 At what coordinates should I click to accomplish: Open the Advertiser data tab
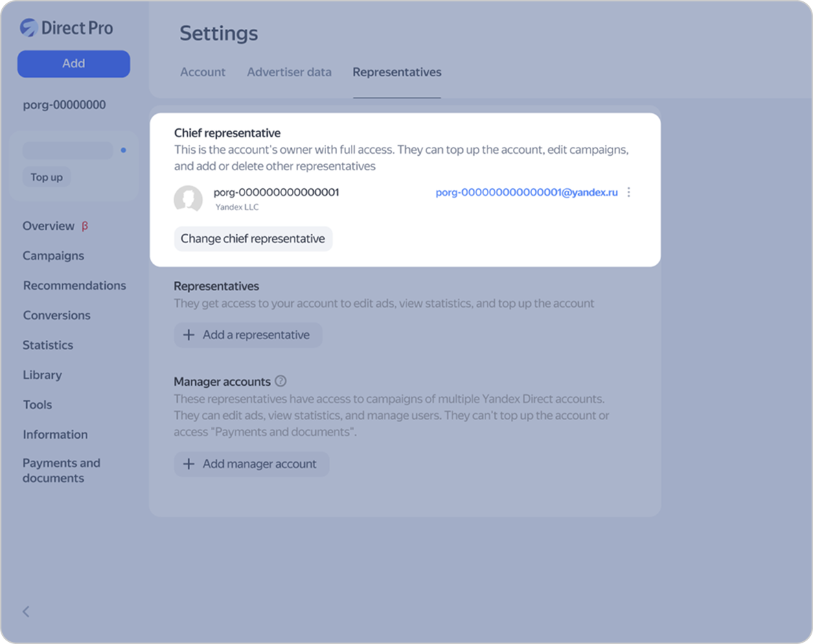point(289,72)
